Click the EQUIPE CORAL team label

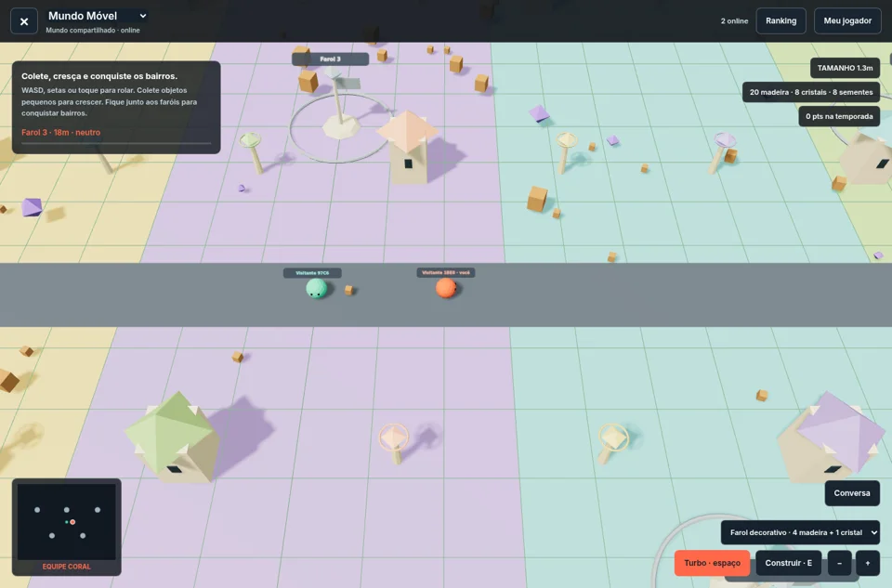(x=67, y=567)
